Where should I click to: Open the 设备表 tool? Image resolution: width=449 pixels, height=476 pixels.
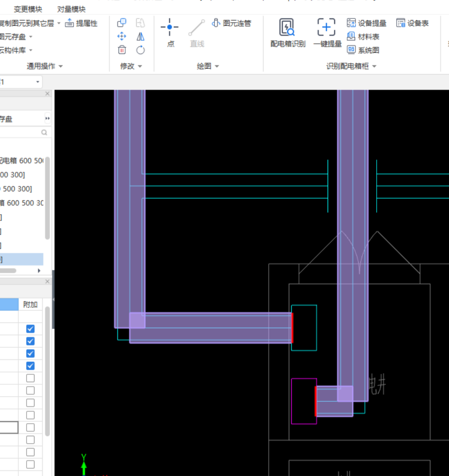pyautogui.click(x=412, y=23)
